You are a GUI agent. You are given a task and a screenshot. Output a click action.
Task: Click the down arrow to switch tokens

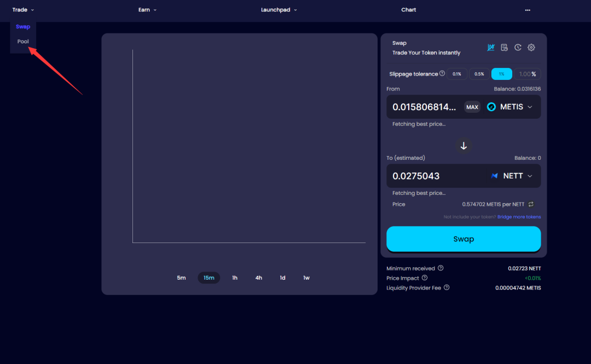[463, 146]
